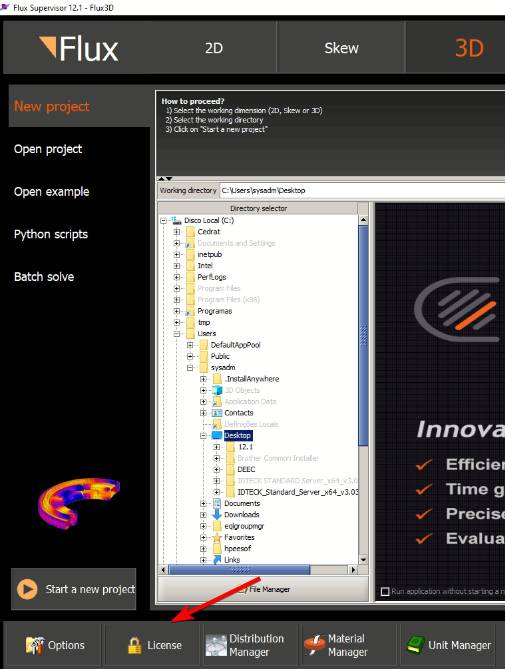Open Distribution Manager icon
Viewport: 505px width, 669px height.
216,645
